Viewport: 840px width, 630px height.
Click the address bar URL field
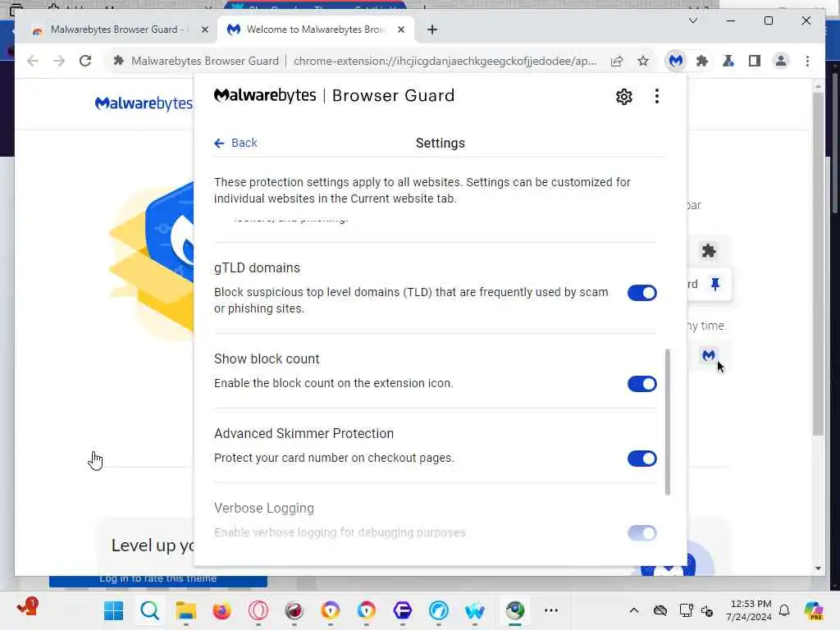tap(445, 61)
